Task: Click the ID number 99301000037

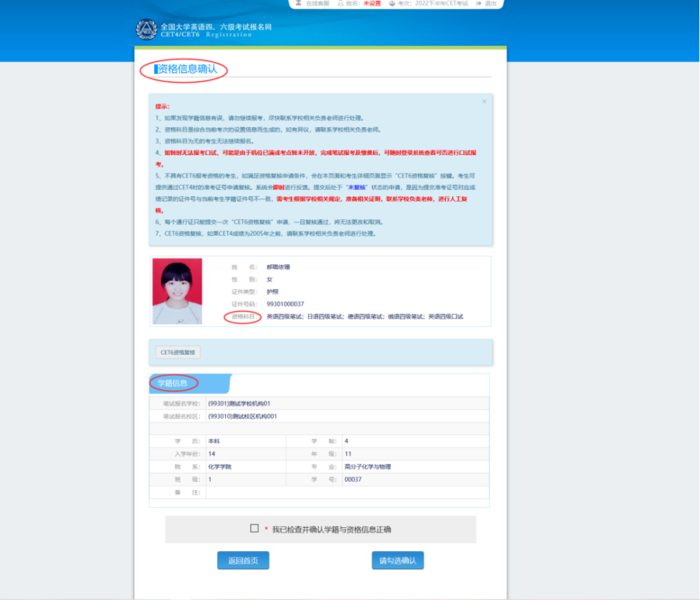Action: [286, 304]
